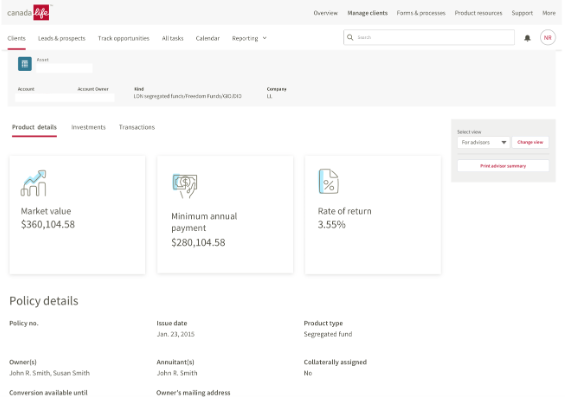Click the Owner's mailing address label
This screenshot has height=397, width=565.
(x=193, y=393)
